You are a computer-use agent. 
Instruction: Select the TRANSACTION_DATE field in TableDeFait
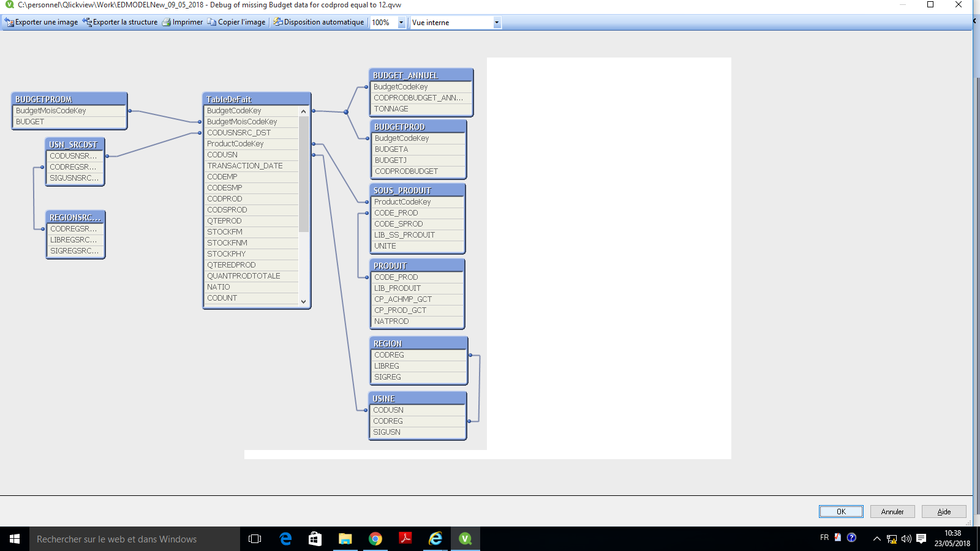pyautogui.click(x=245, y=166)
